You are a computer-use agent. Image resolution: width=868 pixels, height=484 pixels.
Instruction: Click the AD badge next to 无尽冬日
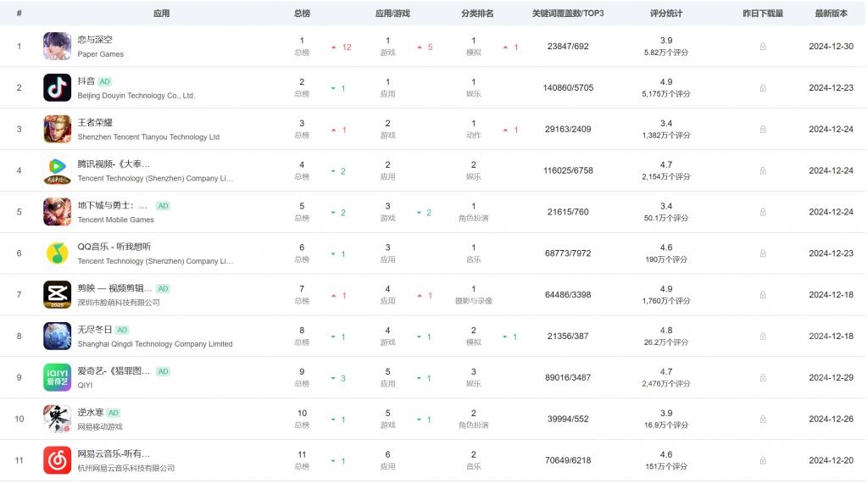(x=122, y=330)
